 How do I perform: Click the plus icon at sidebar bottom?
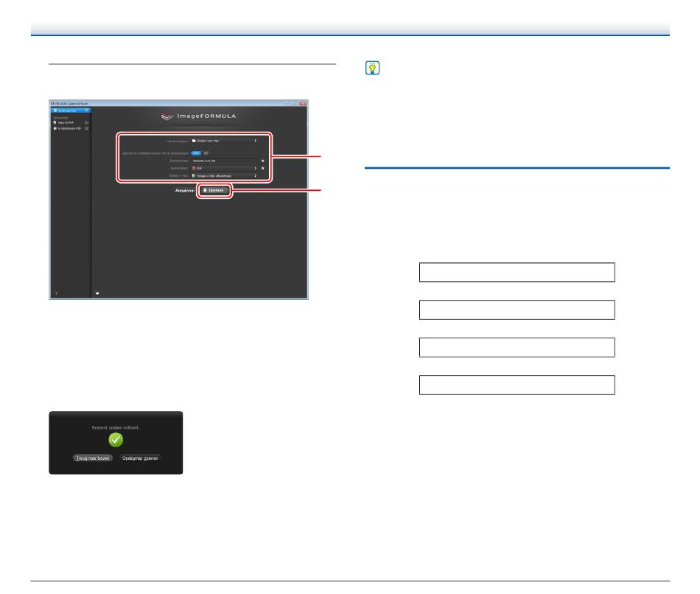(x=56, y=293)
